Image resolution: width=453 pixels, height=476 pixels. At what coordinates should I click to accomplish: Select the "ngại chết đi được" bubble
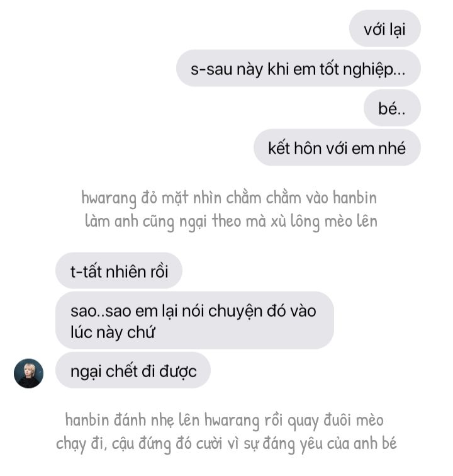click(133, 370)
